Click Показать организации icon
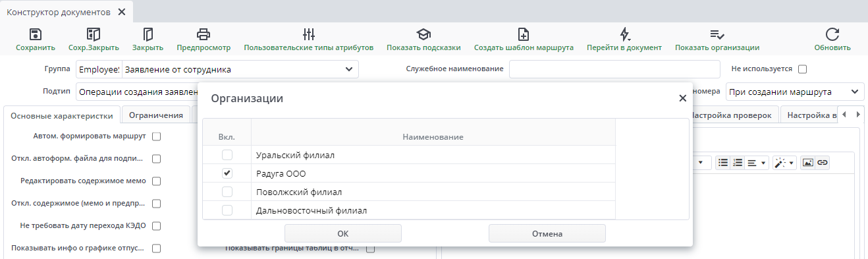This screenshot has width=868, height=259. [x=717, y=34]
